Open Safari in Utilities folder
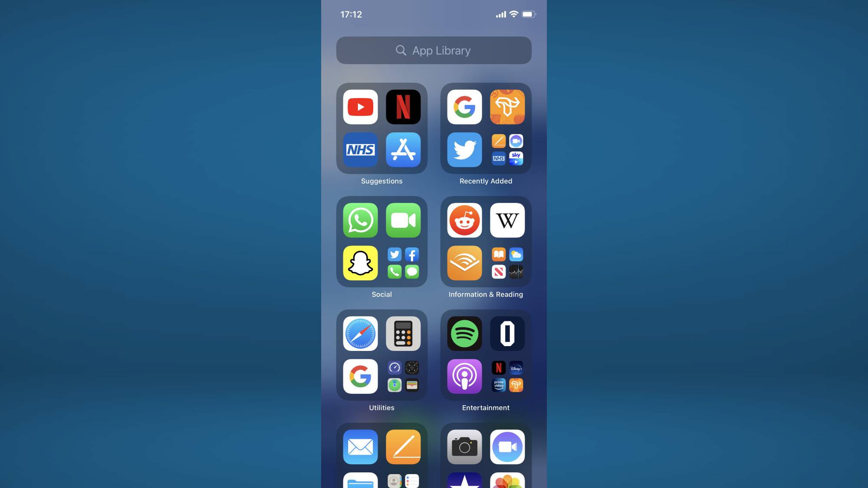Viewport: 868px width, 488px height. pyautogui.click(x=360, y=333)
